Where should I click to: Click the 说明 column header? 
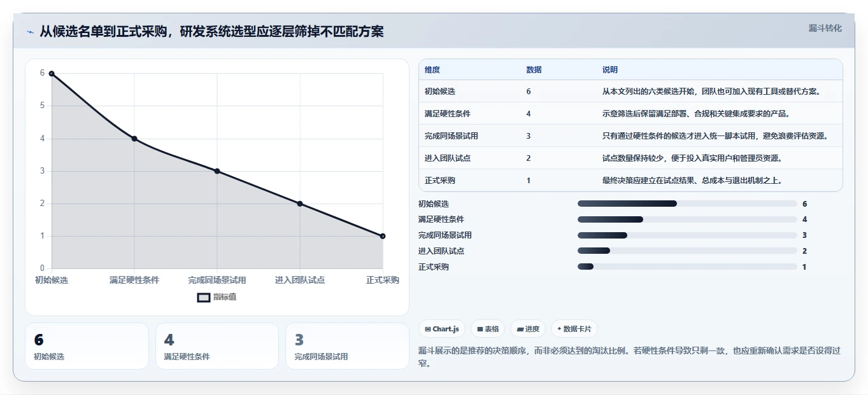point(610,70)
